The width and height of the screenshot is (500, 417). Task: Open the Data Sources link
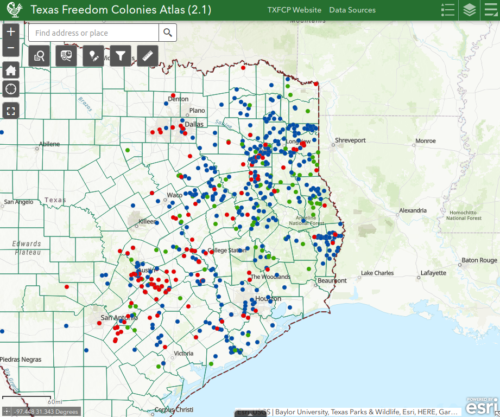pos(352,10)
